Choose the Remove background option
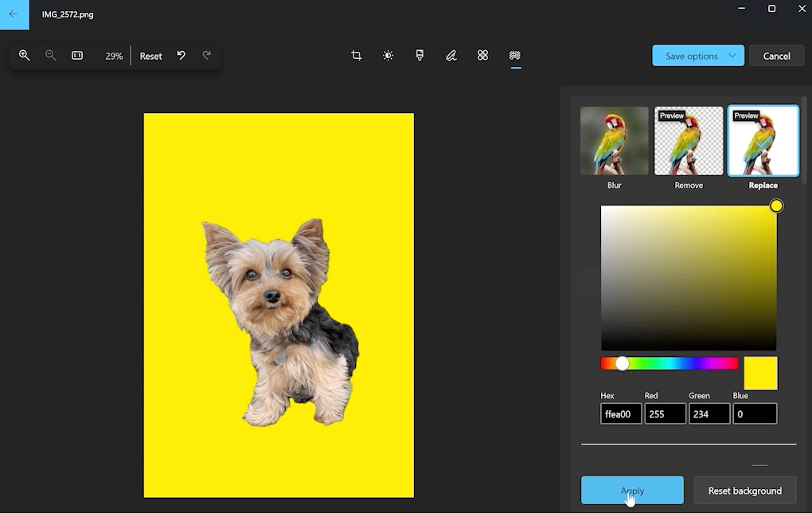Screen dimensions: 812x513 pyautogui.click(x=689, y=141)
